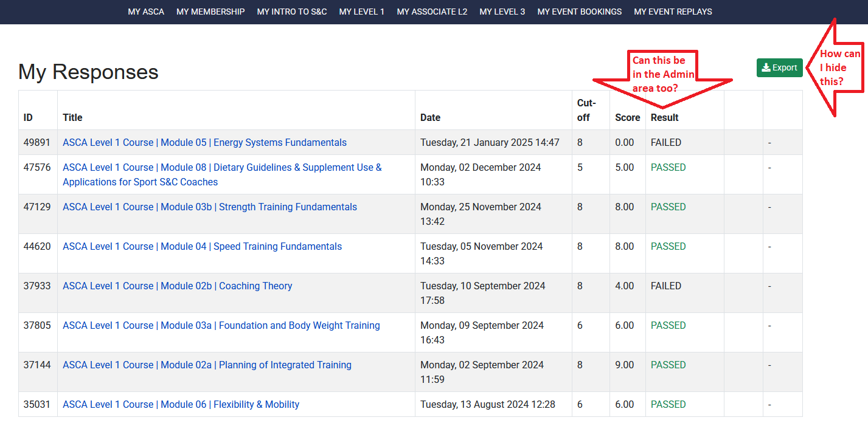Open MY EVENT REPLAYS page
Screen dimensions: 868x423
pyautogui.click(x=673, y=12)
